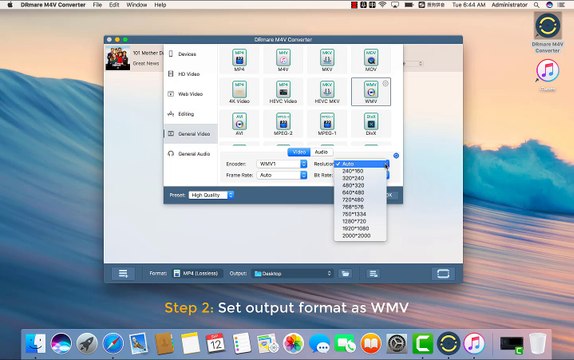The height and width of the screenshot is (360, 574).
Task: Click the gear icon on WMV tile
Action: pyautogui.click(x=385, y=83)
